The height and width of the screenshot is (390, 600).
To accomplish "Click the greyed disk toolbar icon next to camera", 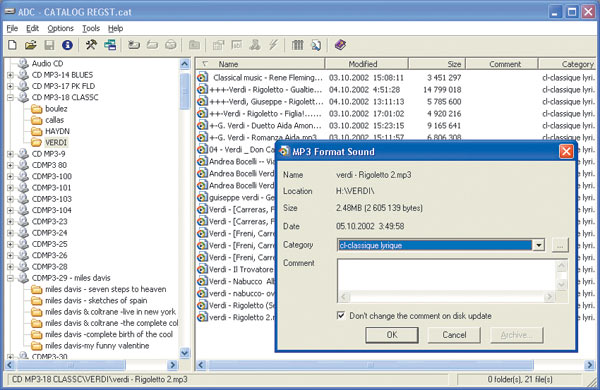I will click(x=171, y=45).
